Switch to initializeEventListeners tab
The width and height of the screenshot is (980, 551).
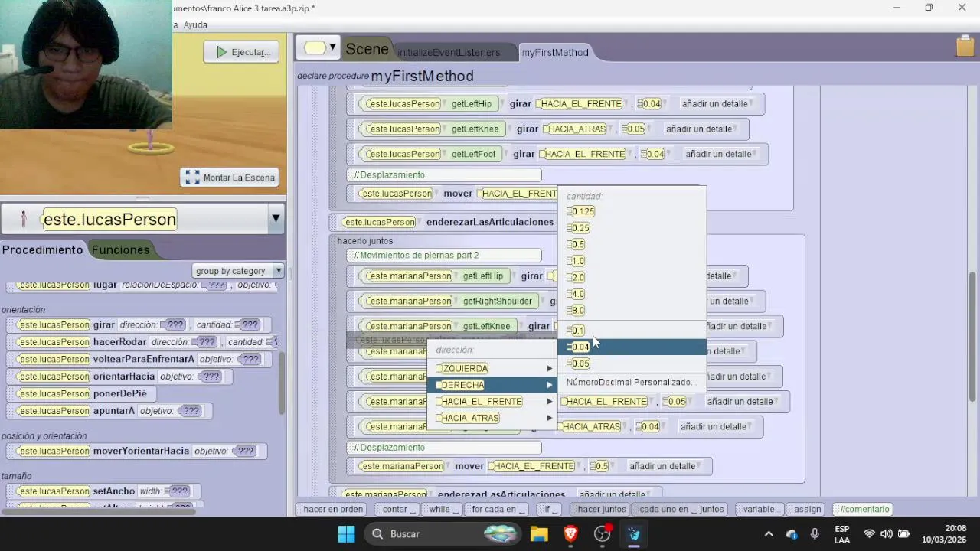click(449, 52)
